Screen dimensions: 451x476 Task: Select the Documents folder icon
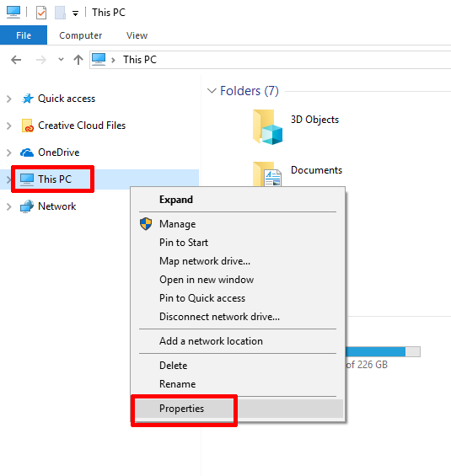tap(267, 174)
